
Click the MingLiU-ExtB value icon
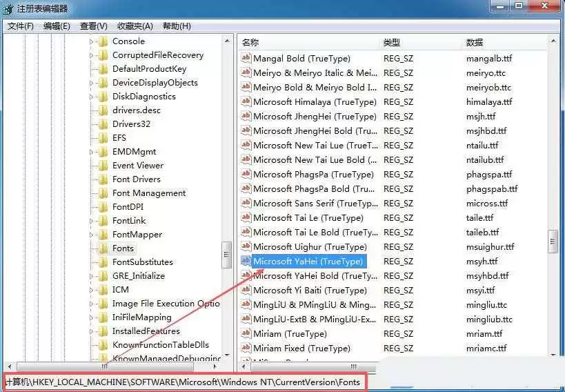[246, 319]
